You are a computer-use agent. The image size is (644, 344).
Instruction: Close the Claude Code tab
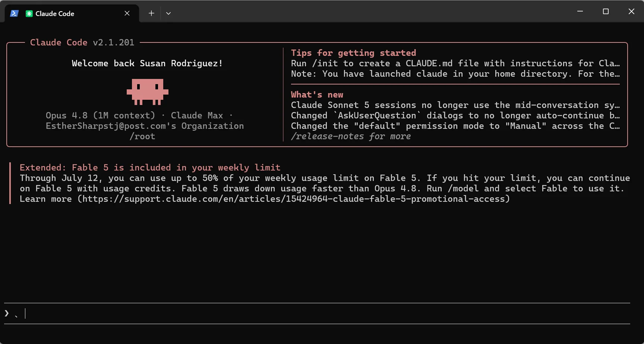[127, 13]
